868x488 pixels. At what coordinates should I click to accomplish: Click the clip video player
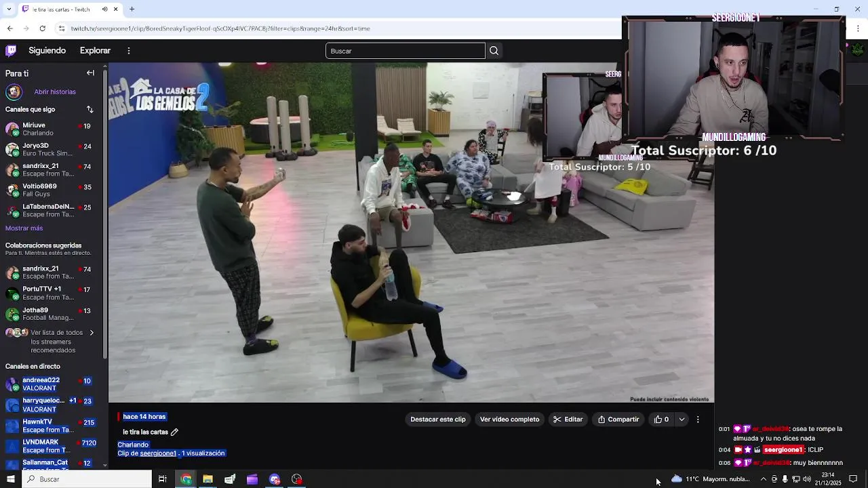point(411,232)
